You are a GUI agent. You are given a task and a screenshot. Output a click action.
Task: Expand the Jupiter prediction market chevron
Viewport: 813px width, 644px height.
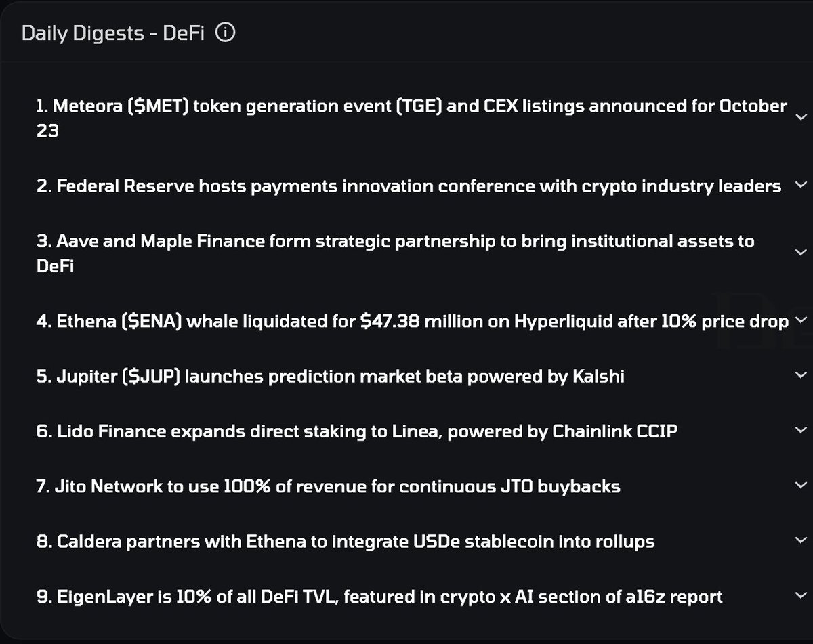point(801,375)
